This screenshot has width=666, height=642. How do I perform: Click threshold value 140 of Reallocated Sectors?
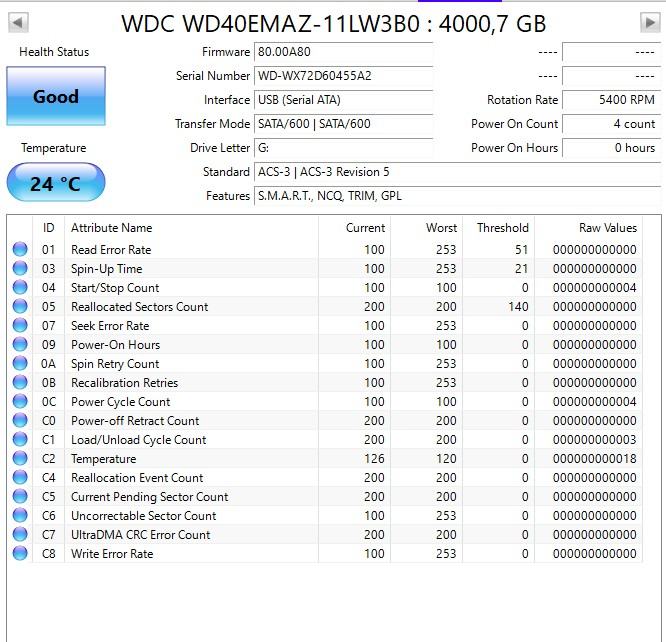pyautogui.click(x=518, y=306)
